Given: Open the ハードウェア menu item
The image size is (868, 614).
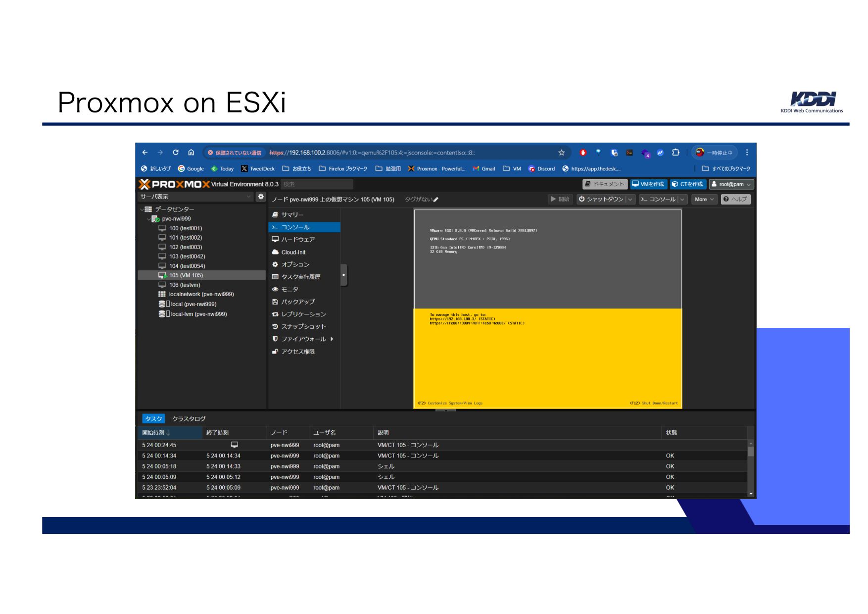Looking at the screenshot, I should pyautogui.click(x=304, y=240).
